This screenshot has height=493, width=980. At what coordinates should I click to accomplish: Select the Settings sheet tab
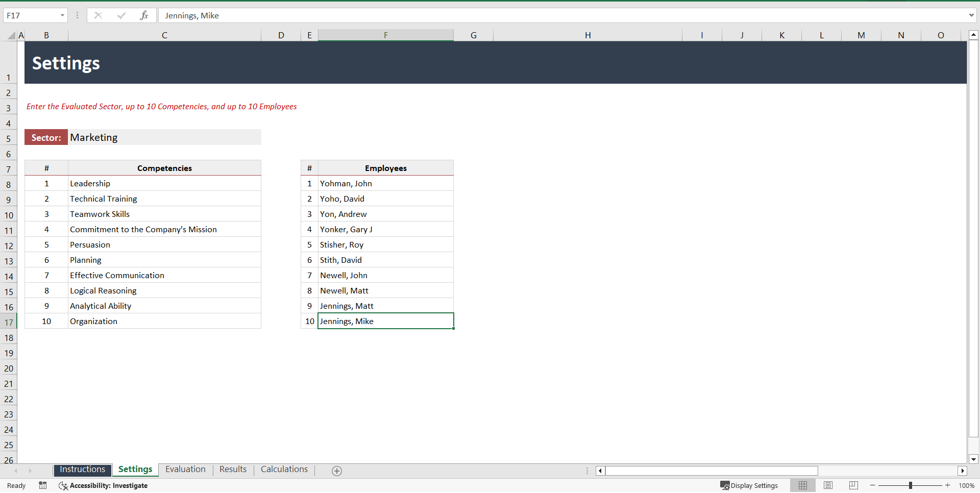click(x=135, y=470)
